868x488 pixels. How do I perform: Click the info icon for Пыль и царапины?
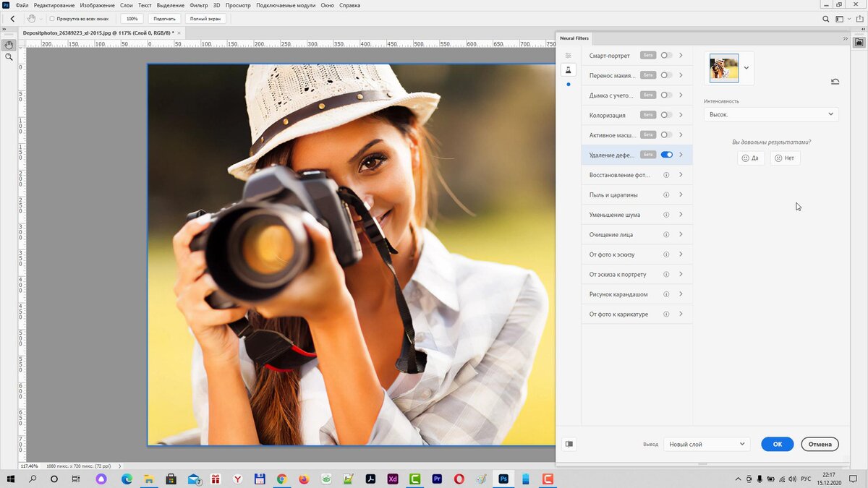tap(666, 194)
